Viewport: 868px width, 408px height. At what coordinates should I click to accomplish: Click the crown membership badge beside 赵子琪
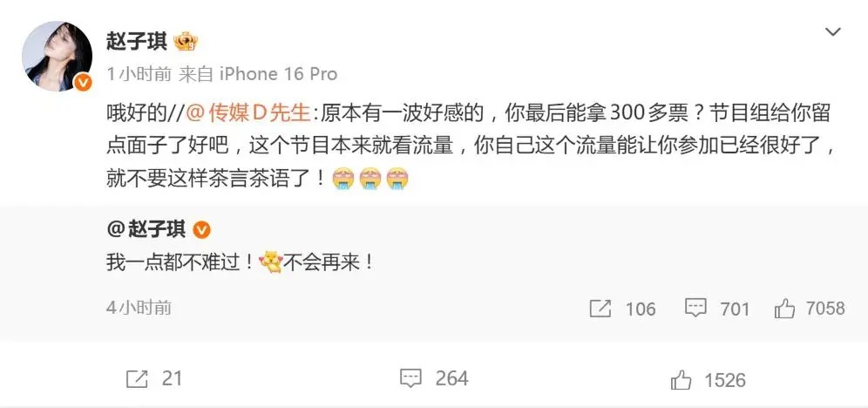[x=186, y=42]
